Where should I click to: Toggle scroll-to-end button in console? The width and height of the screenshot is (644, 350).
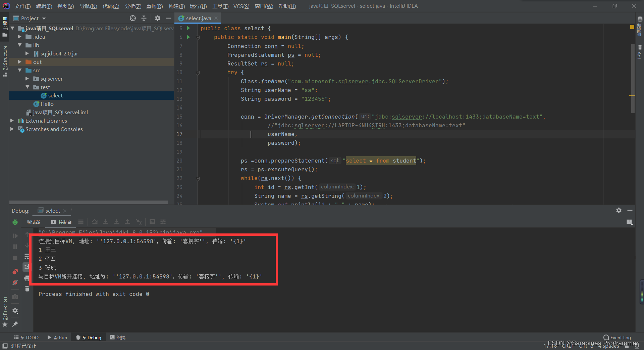27,267
